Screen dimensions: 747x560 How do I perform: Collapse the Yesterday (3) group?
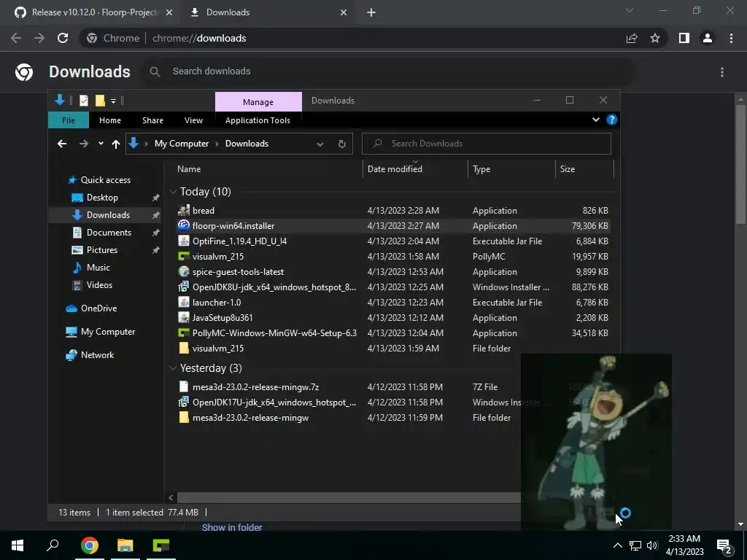[x=173, y=368]
